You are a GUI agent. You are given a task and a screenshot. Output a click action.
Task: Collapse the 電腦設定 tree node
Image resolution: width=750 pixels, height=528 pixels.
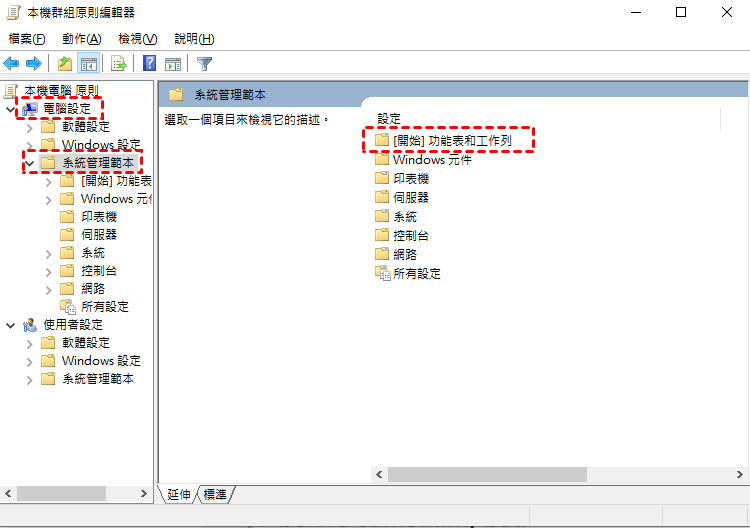(11, 110)
